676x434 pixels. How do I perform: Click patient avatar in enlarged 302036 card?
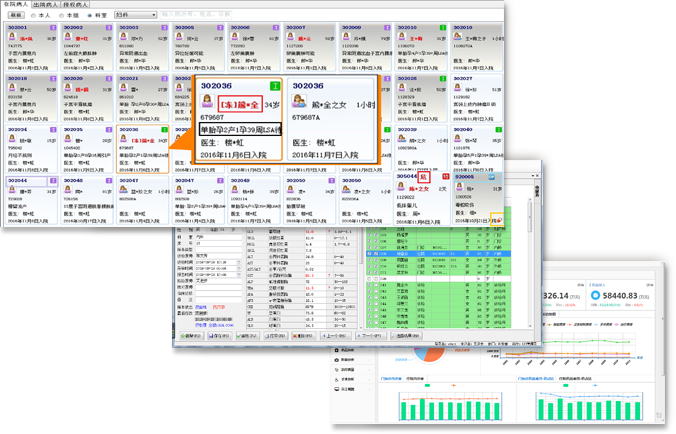[x=210, y=103]
